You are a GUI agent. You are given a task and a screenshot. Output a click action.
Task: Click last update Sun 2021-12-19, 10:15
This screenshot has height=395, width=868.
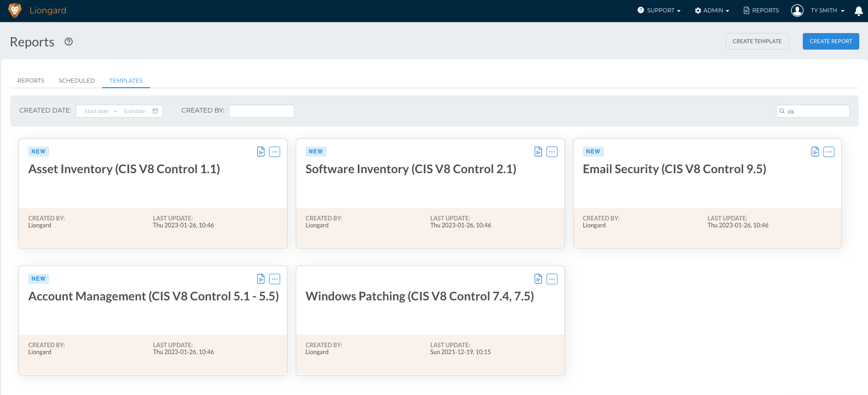[460, 352]
